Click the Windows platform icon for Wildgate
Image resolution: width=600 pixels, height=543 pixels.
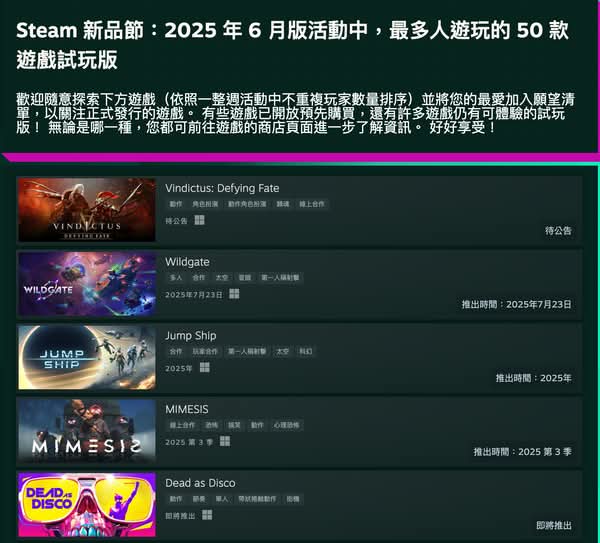point(234,294)
